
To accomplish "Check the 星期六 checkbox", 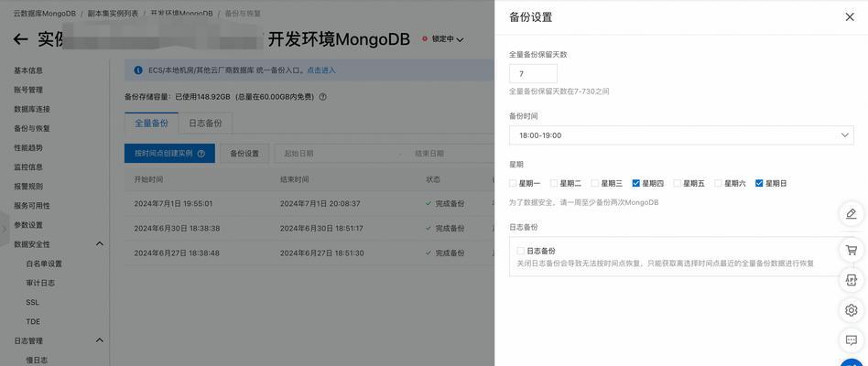I will [x=718, y=183].
